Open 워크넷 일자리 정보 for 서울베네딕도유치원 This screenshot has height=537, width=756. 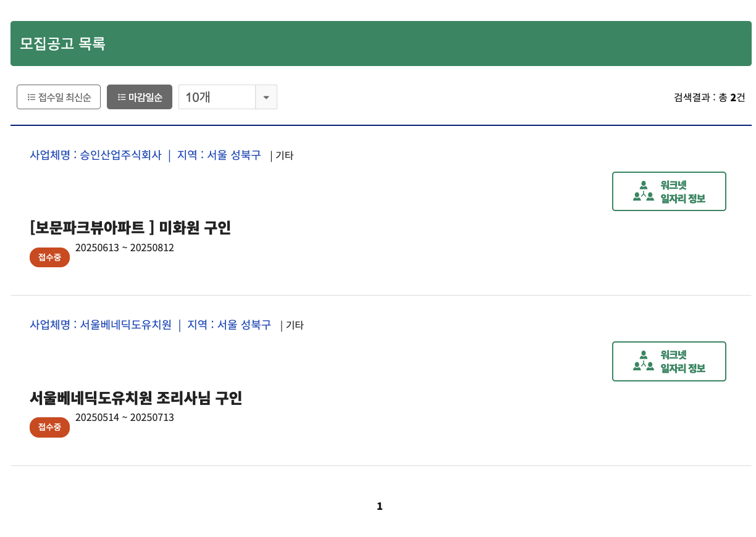(669, 361)
